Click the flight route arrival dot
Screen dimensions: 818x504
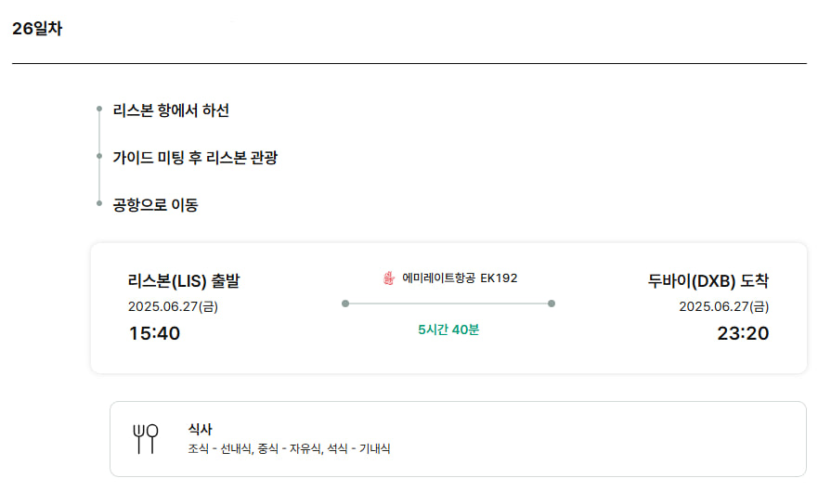(552, 304)
